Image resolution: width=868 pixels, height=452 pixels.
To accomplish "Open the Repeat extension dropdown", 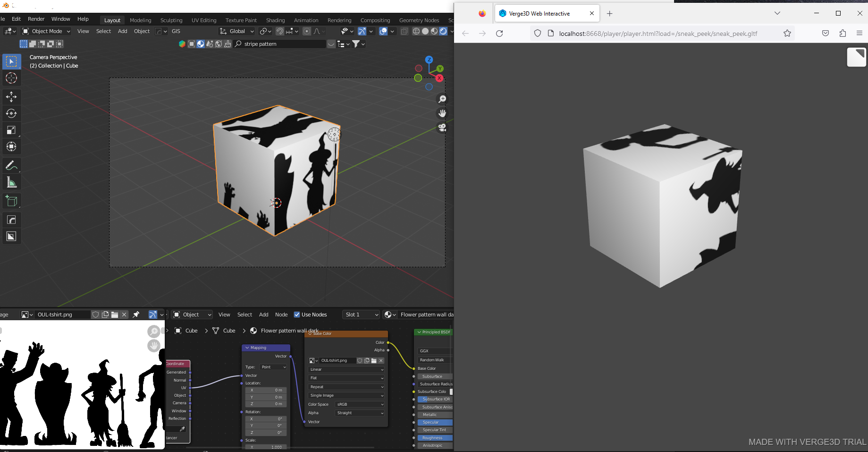I will (346, 387).
